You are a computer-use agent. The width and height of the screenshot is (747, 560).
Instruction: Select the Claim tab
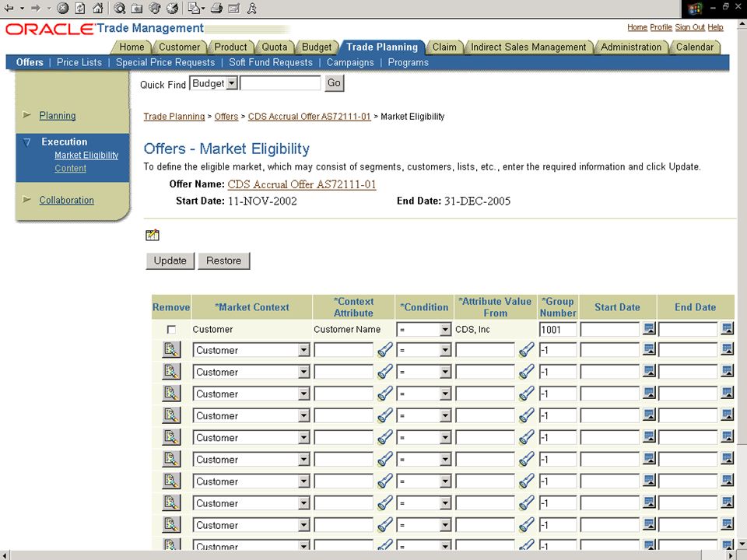(x=444, y=47)
